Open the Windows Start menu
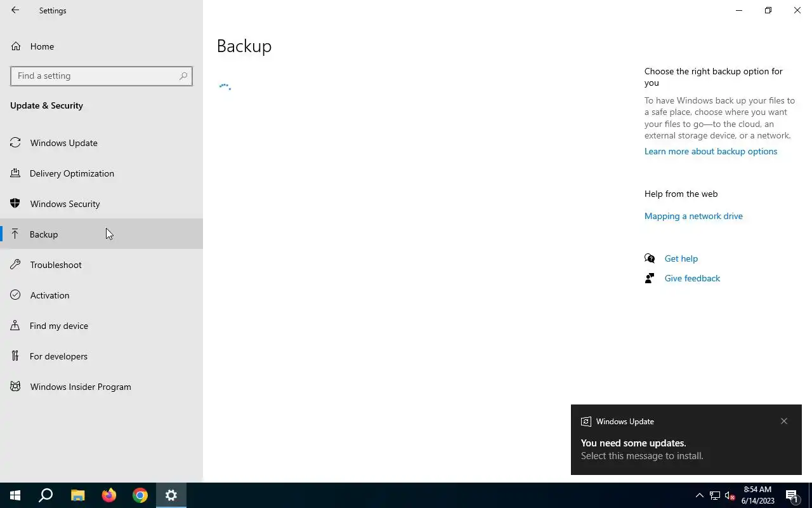This screenshot has width=812, height=508. (15, 495)
